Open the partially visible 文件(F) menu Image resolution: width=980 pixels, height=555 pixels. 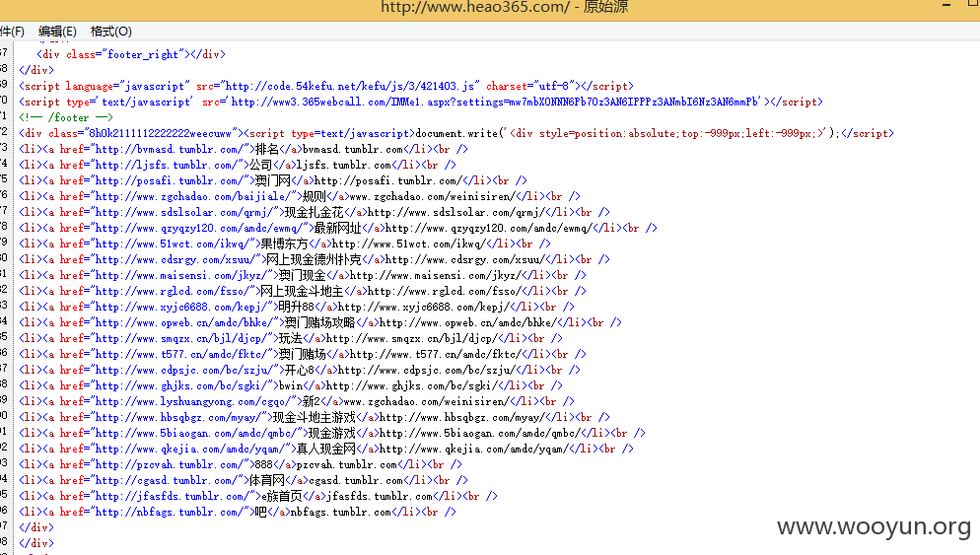(x=12, y=32)
